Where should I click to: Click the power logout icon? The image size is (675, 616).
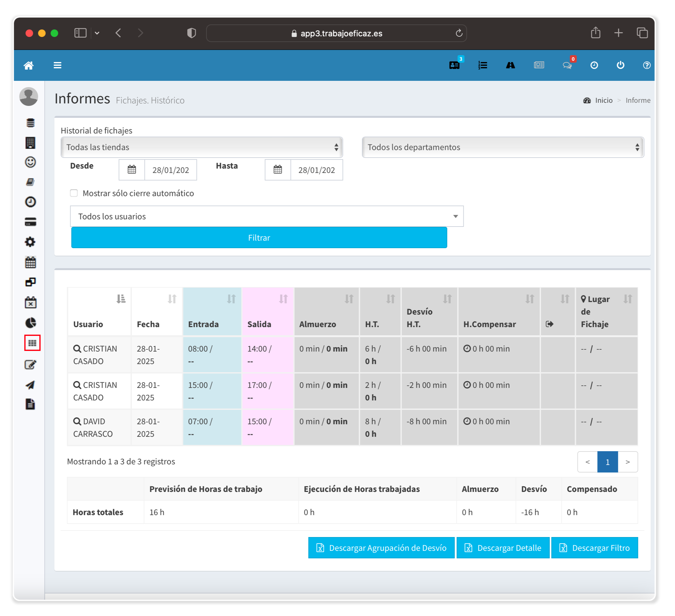click(x=620, y=65)
